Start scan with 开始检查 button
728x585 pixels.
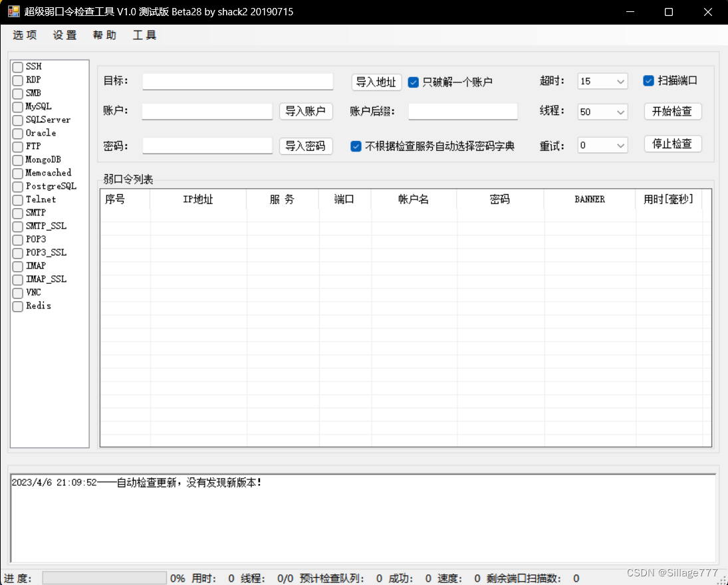[x=672, y=111]
